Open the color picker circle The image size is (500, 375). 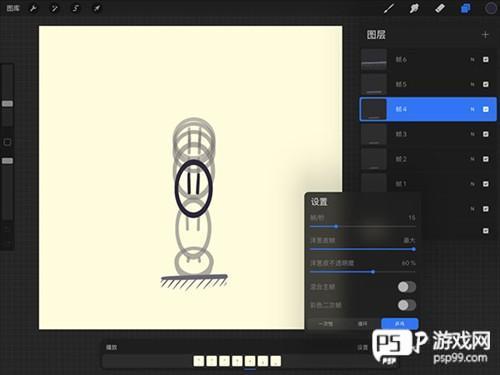tap(491, 8)
